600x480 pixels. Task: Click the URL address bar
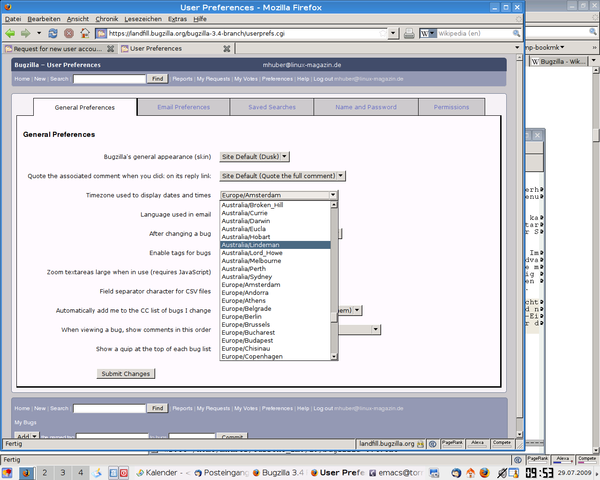[243, 33]
